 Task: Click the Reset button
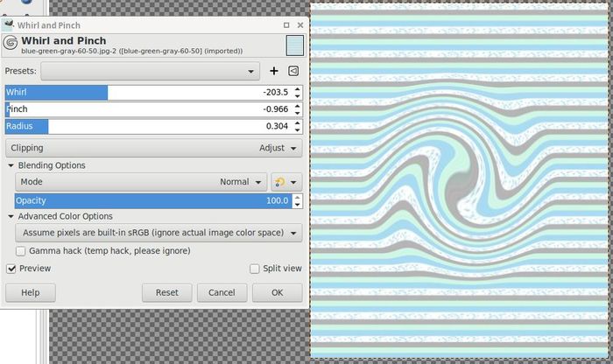[x=166, y=293]
